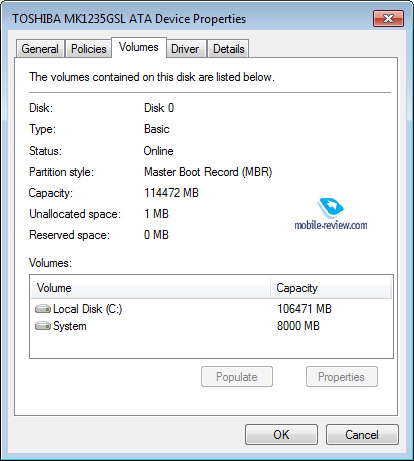Click the 106471 MB capacity entry

(x=304, y=309)
